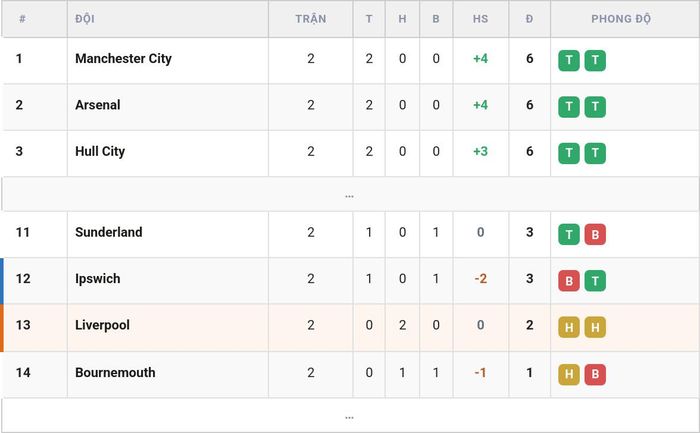The width and height of the screenshot is (700, 433).
Task: Open the Hull City team link
Action: 100,151
